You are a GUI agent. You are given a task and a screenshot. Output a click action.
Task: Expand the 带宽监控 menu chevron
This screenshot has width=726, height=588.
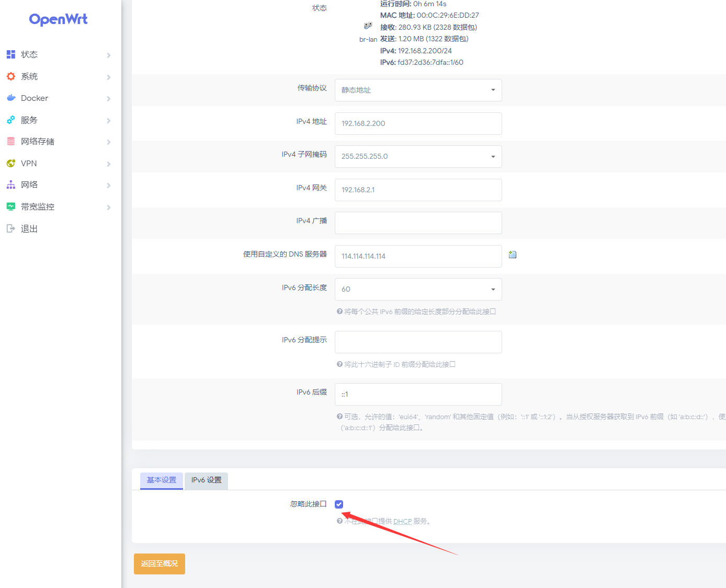[109, 207]
